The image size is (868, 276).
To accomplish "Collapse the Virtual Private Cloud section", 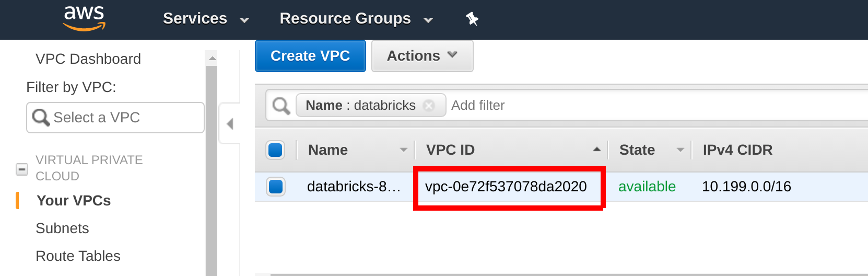I will point(22,169).
